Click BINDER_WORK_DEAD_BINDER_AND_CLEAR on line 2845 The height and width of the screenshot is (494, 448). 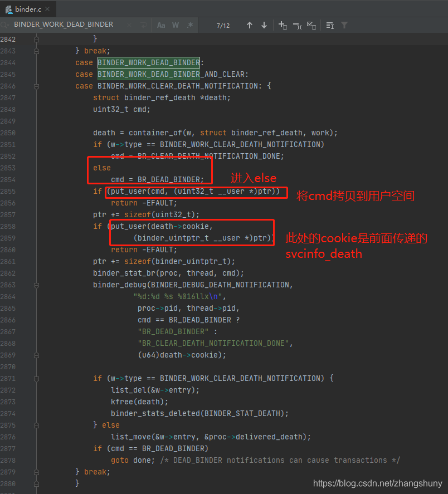[x=171, y=75]
